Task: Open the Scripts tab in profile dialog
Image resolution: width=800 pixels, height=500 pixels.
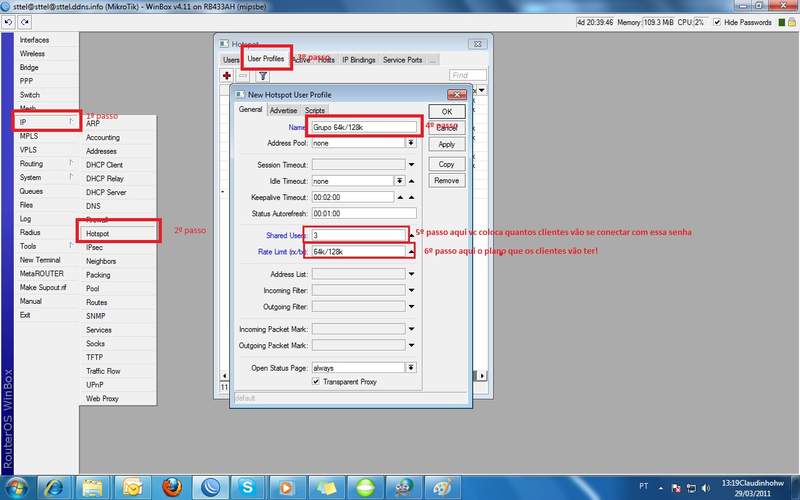Action: point(314,110)
